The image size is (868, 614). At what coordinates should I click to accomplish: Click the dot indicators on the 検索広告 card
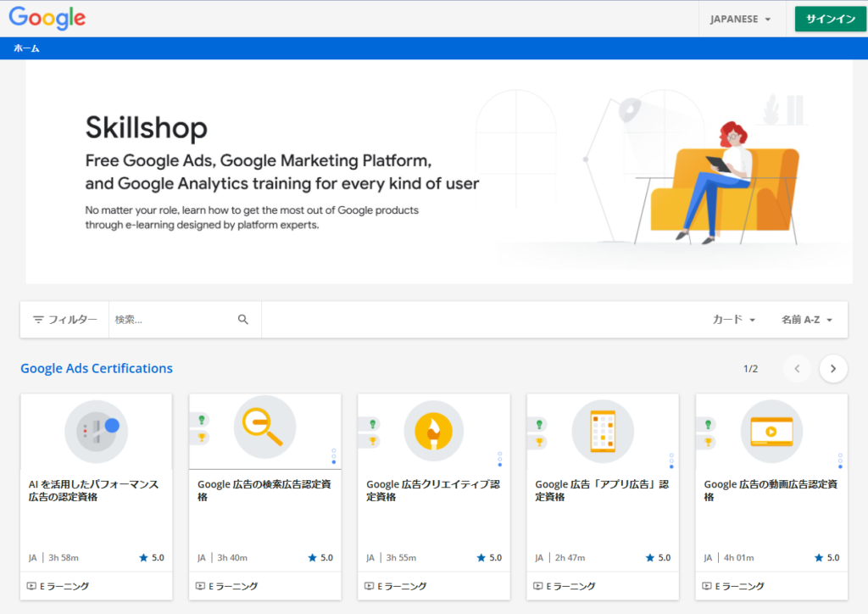tap(334, 456)
